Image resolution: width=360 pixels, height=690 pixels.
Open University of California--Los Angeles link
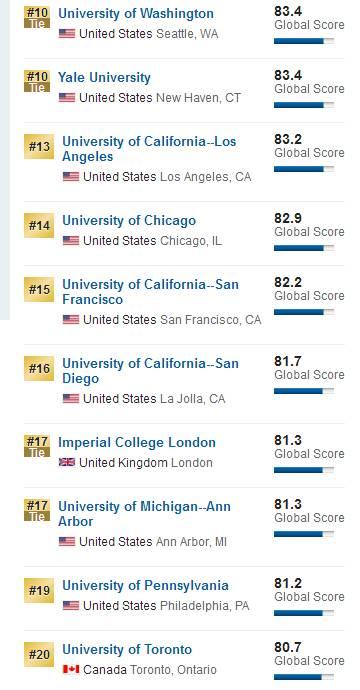149,149
